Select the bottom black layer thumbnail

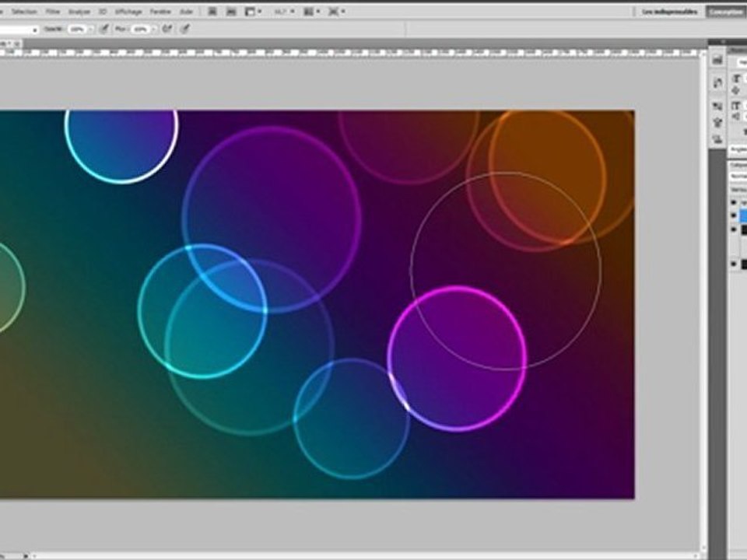pyautogui.click(x=744, y=264)
